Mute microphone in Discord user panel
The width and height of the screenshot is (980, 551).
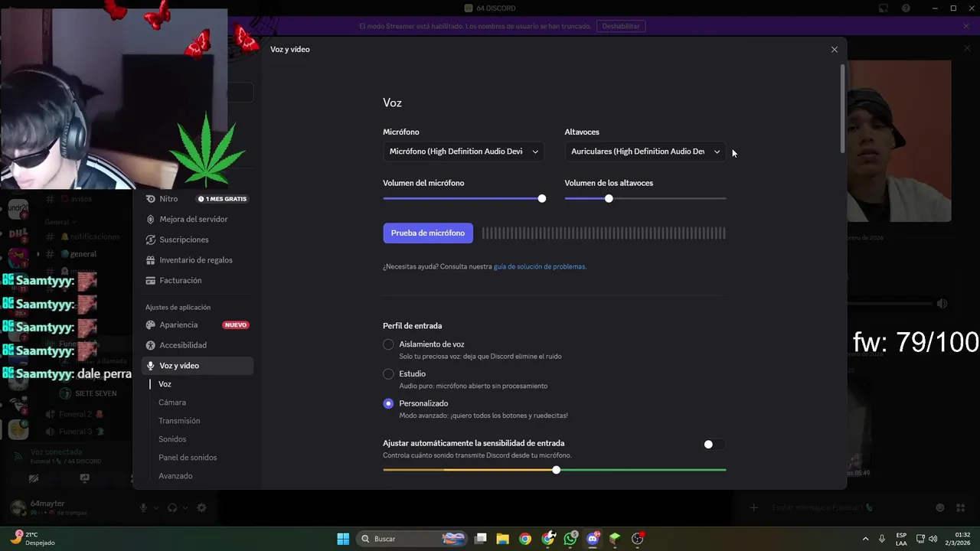[x=143, y=507]
